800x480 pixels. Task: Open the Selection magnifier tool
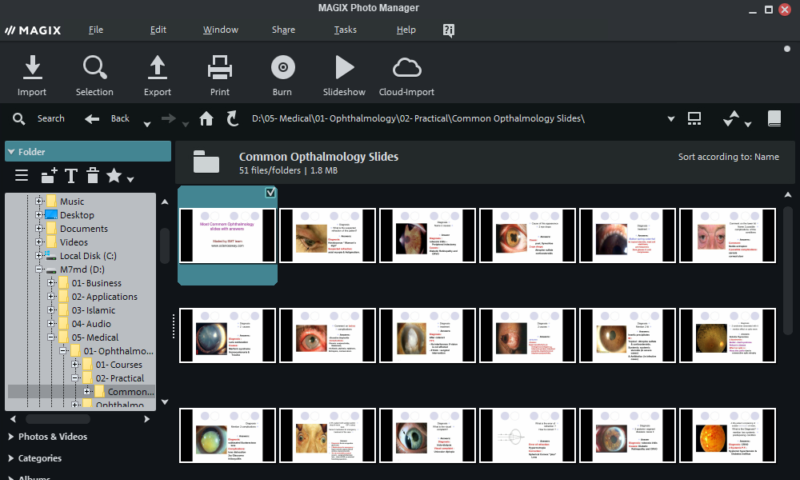(x=94, y=67)
